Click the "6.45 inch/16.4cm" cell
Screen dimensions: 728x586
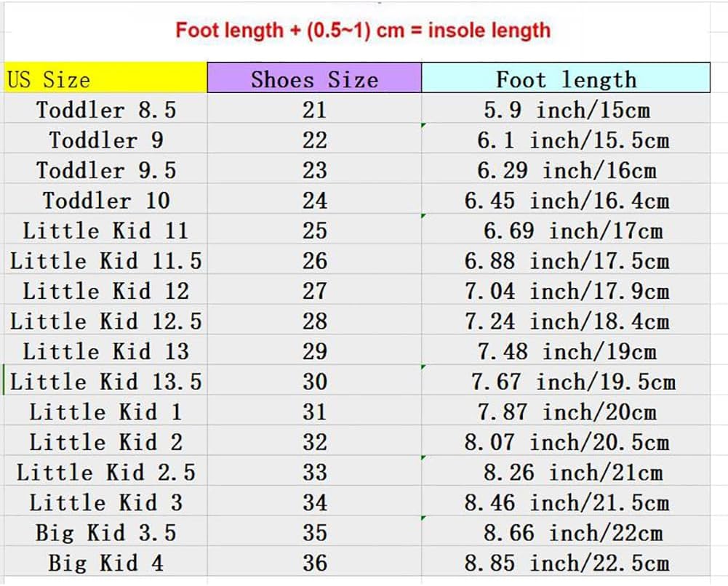pos(567,200)
